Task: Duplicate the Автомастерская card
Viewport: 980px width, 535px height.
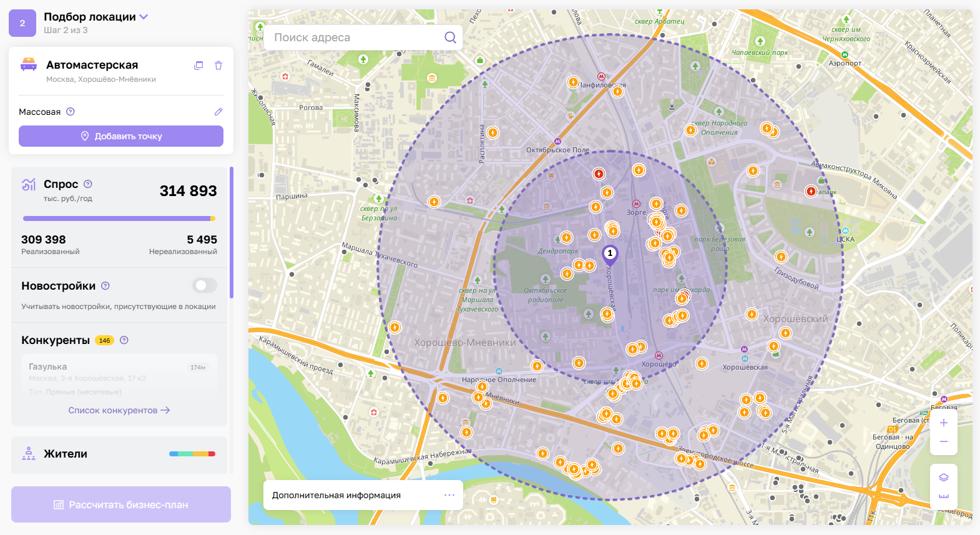Action: pyautogui.click(x=198, y=66)
